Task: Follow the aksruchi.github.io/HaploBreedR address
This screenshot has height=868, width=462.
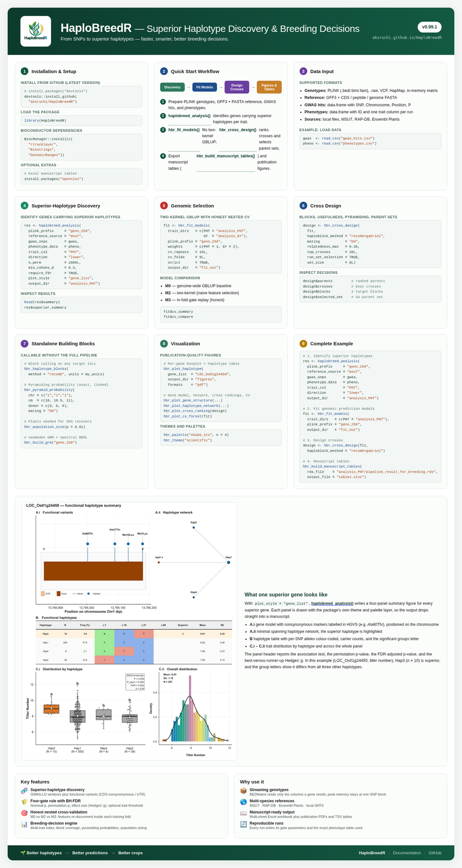Action: point(407,38)
